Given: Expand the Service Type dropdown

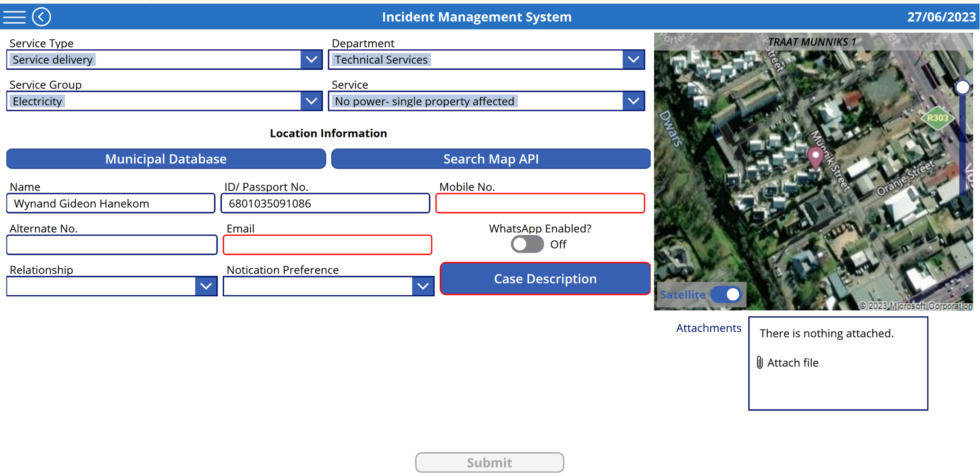Looking at the screenshot, I should point(311,60).
